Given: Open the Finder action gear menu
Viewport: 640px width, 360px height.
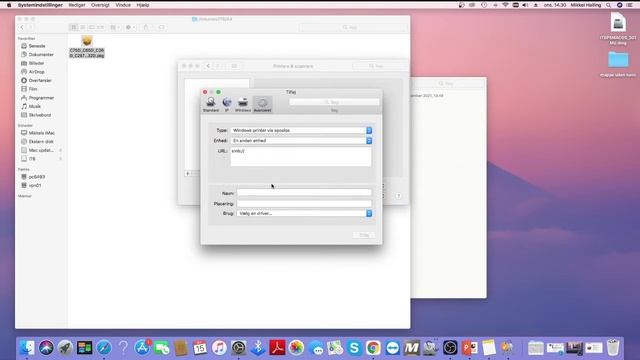Looking at the screenshot, I should [130, 27].
